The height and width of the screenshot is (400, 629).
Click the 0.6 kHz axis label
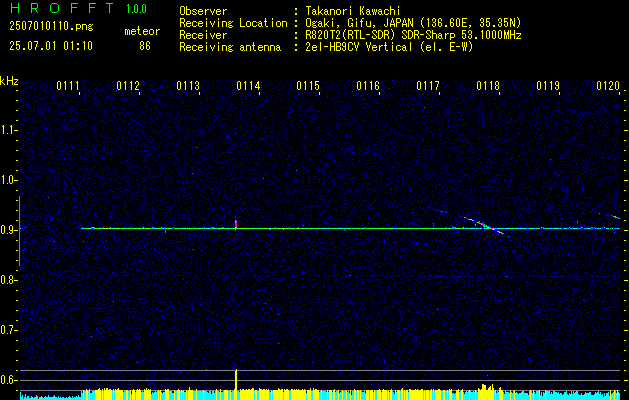[x=8, y=380]
